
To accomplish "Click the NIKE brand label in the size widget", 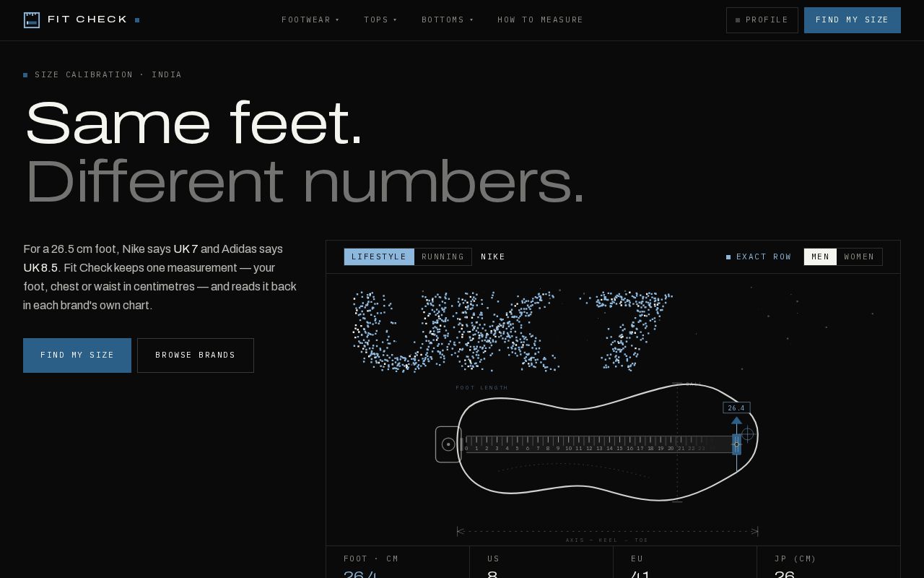I will point(493,257).
